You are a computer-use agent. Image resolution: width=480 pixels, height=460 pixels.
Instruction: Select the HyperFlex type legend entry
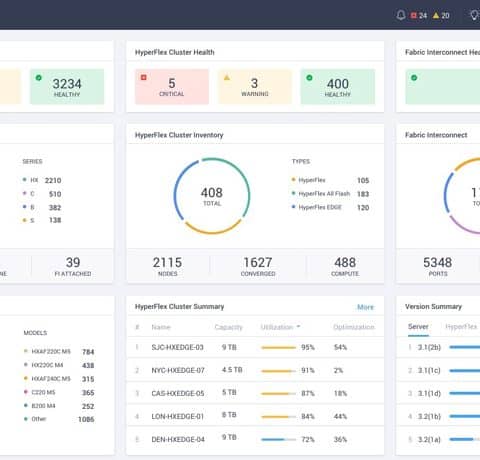click(x=330, y=180)
